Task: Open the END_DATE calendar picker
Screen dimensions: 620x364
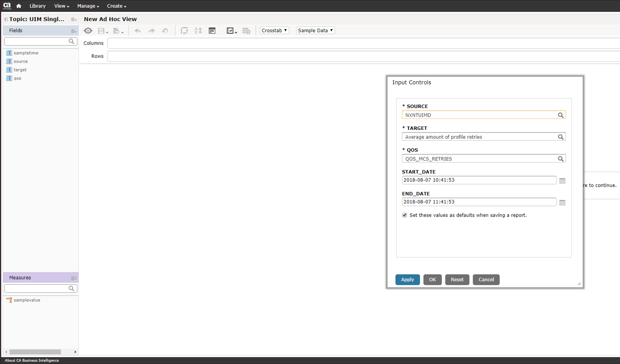Action: pyautogui.click(x=562, y=203)
